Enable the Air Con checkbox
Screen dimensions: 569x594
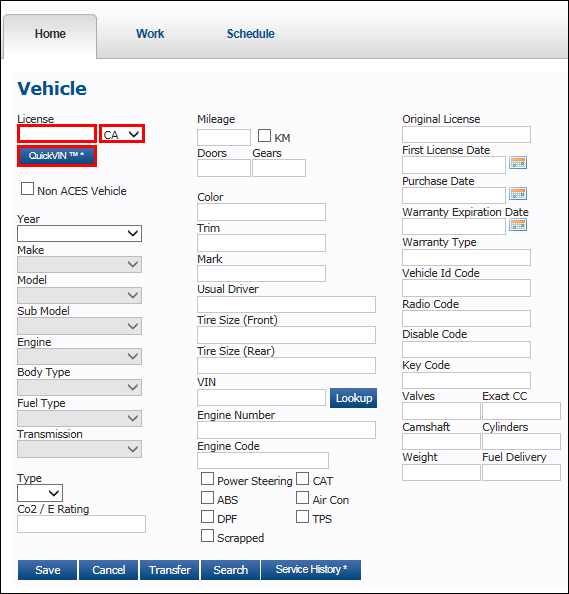302,497
